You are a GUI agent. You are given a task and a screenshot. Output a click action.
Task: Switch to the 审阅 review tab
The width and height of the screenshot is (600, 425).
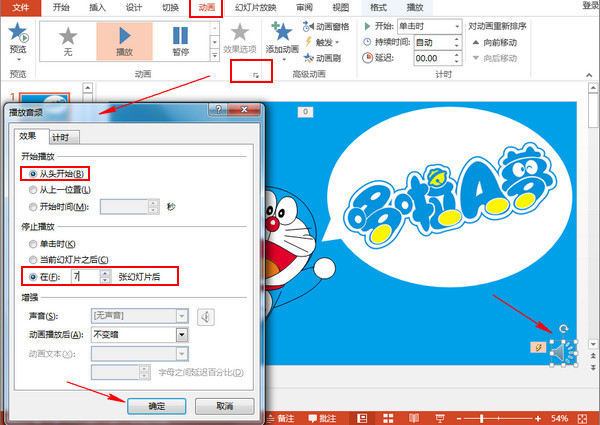point(305,8)
